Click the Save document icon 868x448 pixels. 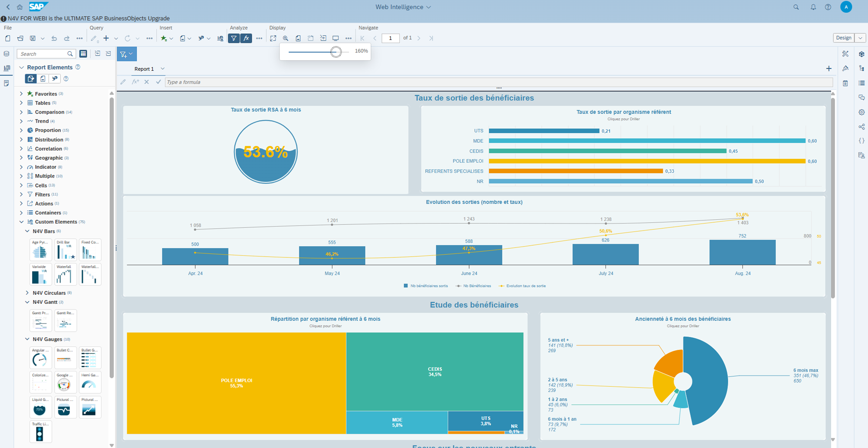tap(33, 38)
